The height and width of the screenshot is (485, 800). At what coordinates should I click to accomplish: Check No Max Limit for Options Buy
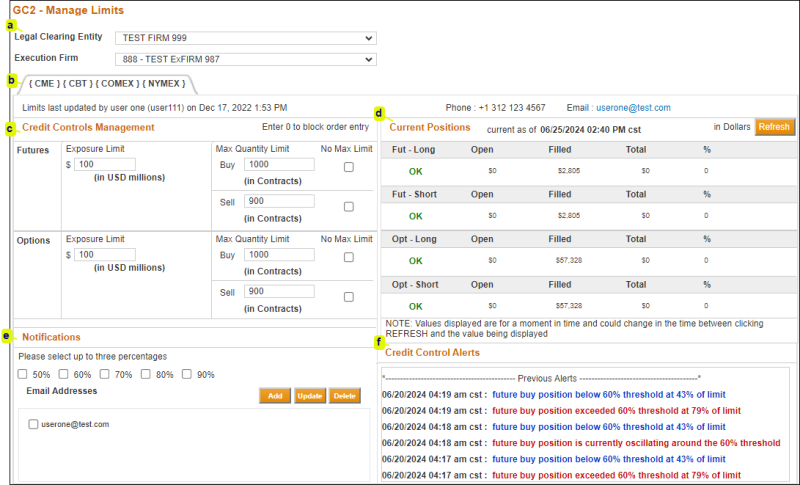348,258
